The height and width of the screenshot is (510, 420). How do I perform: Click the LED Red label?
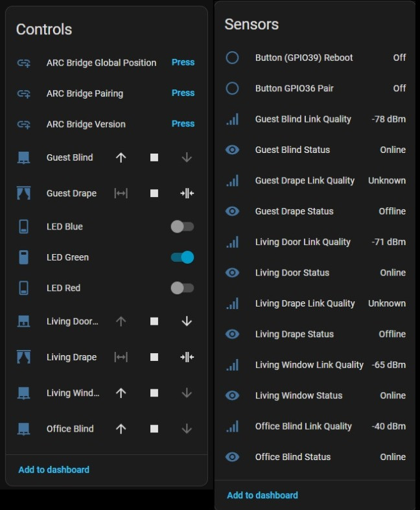[x=64, y=288]
